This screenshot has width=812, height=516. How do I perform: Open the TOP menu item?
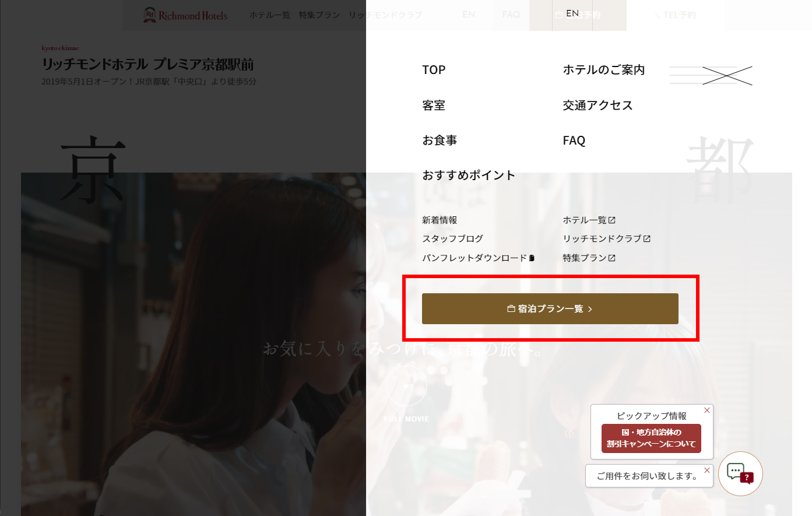pos(434,70)
